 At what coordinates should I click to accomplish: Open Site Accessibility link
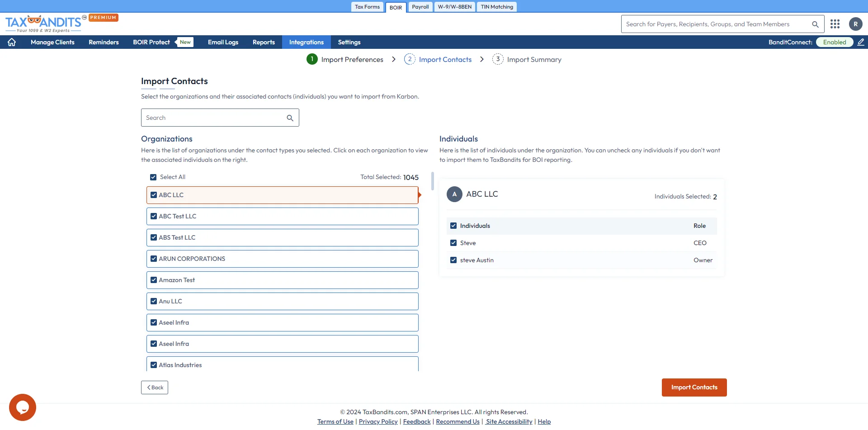[x=509, y=421]
